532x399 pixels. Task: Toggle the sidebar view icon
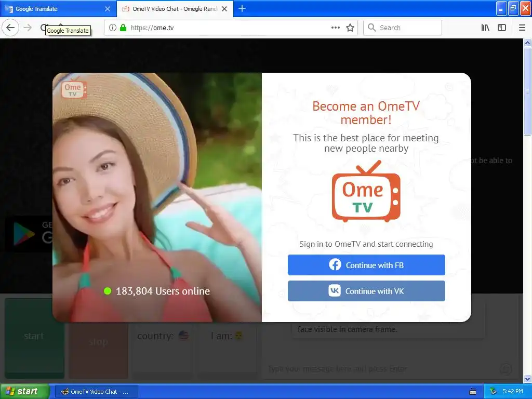pos(502,28)
